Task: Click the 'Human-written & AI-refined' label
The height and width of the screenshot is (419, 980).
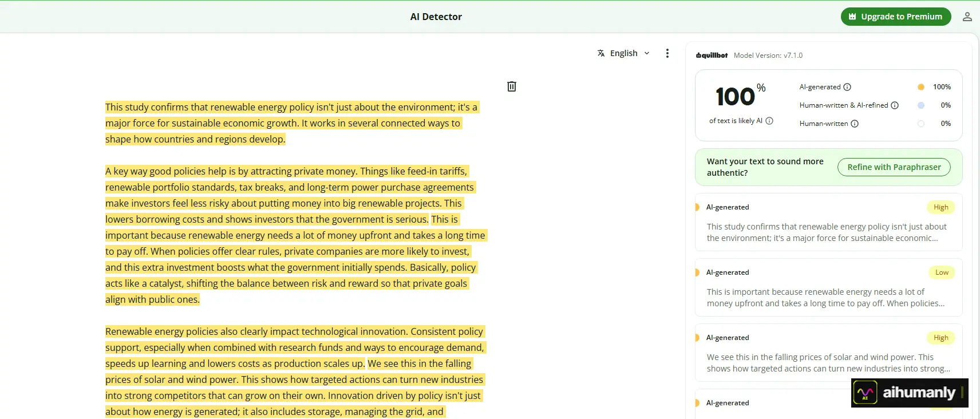Action: tap(844, 105)
